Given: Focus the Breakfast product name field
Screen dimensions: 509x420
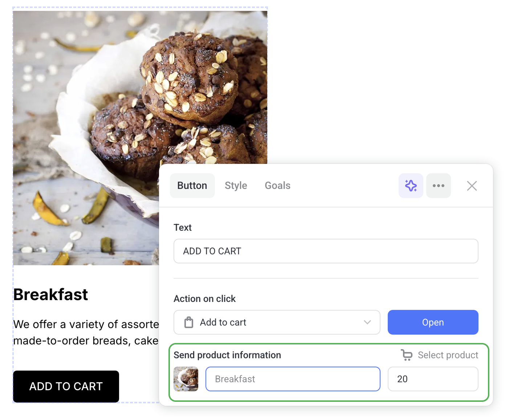Looking at the screenshot, I should (x=293, y=379).
